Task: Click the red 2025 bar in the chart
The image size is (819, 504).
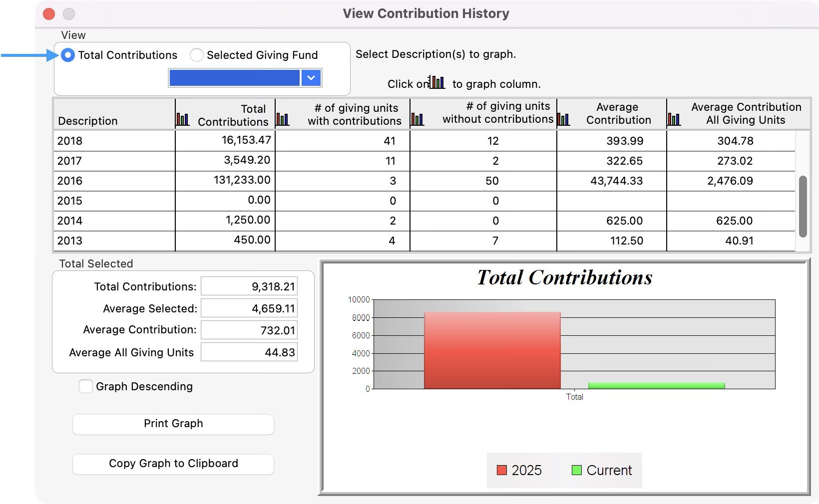Action: pos(492,350)
